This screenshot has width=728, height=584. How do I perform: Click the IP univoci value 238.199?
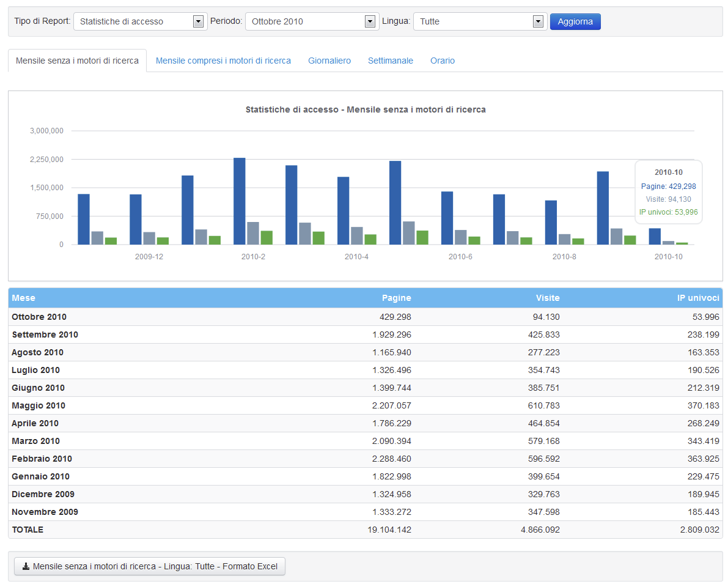pos(704,335)
